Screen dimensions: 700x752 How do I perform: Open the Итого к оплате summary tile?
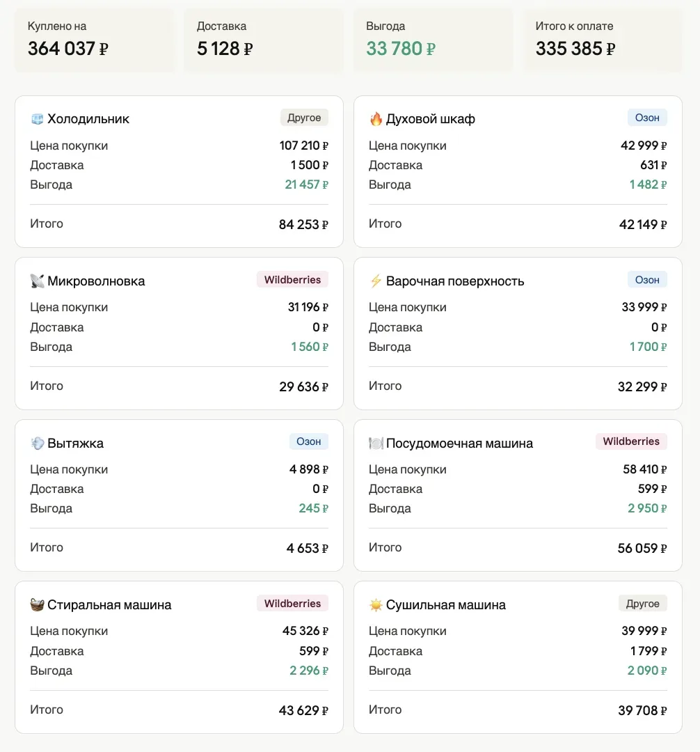603,40
